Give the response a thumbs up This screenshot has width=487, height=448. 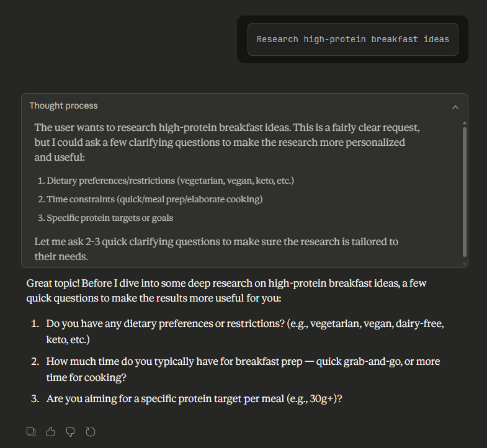click(51, 431)
